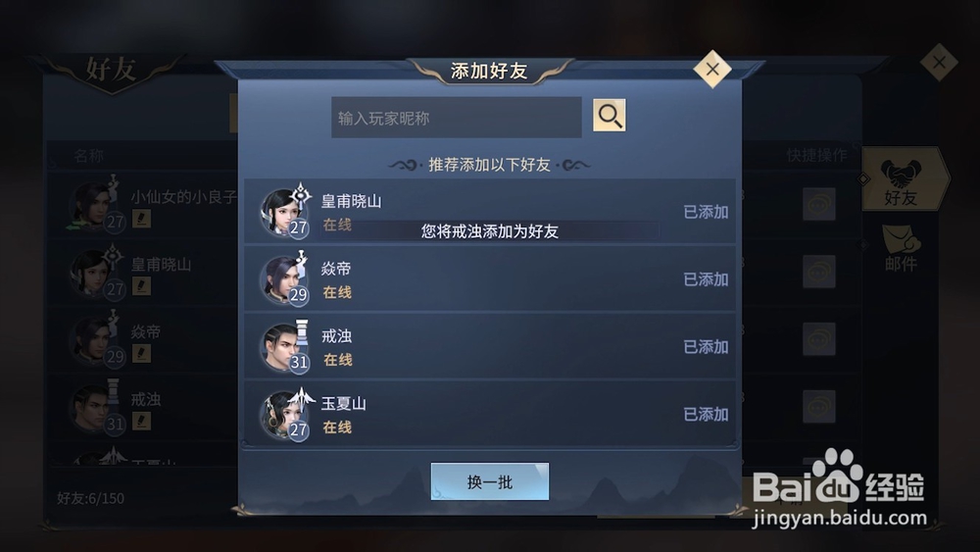Open the 邮件 mail tab

901,248
